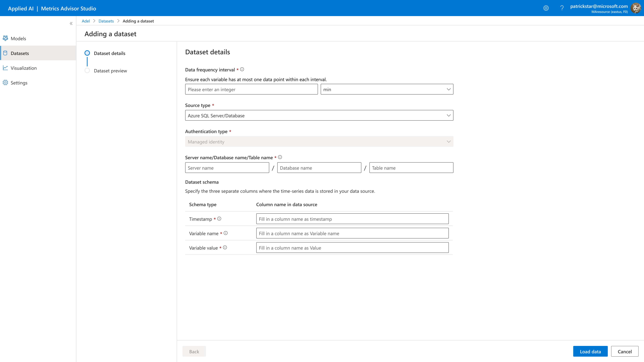Screen dimensions: 644x362
Task: Collapse the left navigation sidebar
Action: (x=71, y=23)
